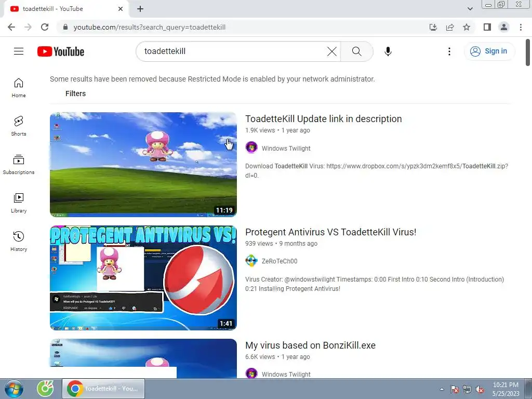Click the Action Center flag tray icon
The image size is (532, 399).
(x=455, y=389)
